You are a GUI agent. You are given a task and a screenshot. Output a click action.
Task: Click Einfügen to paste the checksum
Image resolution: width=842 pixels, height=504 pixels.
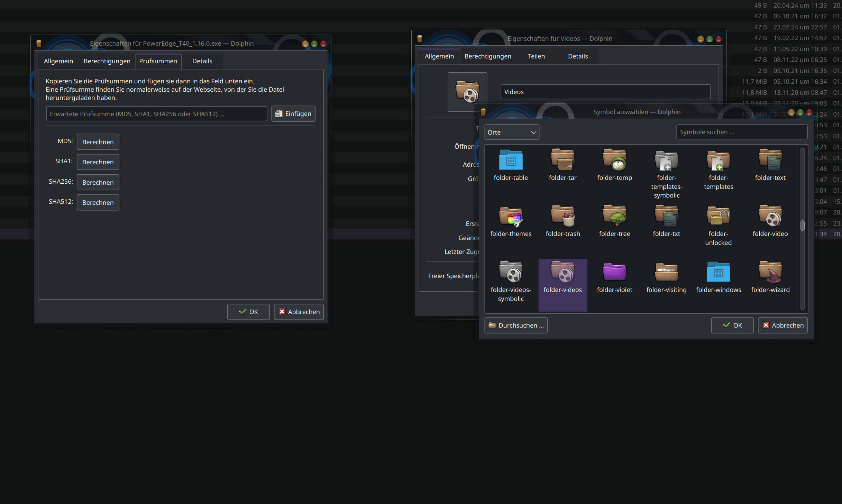[x=293, y=113]
